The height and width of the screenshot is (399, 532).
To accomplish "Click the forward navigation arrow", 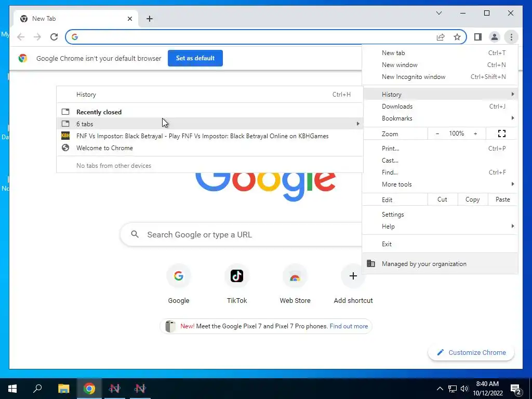I will [37, 37].
